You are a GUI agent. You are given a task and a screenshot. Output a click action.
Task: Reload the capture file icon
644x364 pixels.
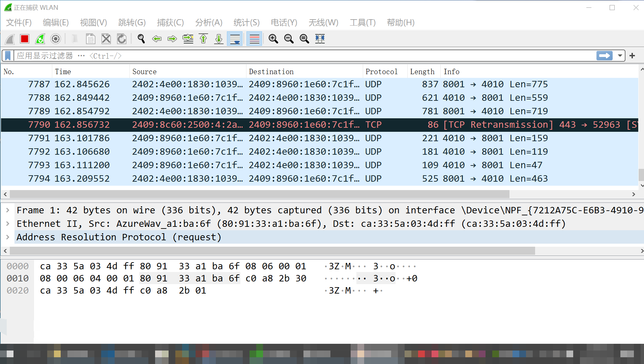pyautogui.click(x=122, y=39)
